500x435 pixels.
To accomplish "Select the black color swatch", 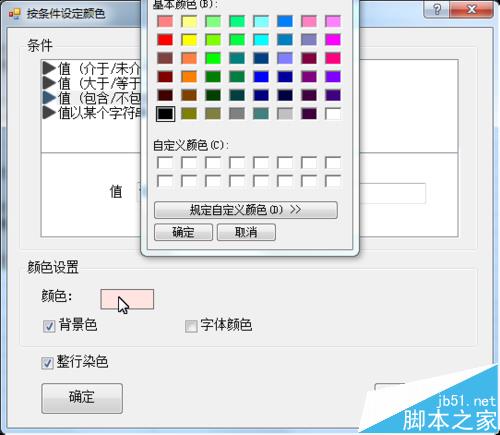I will point(165,114).
